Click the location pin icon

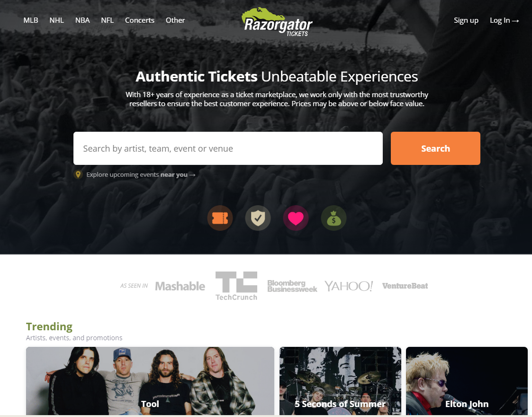click(78, 174)
